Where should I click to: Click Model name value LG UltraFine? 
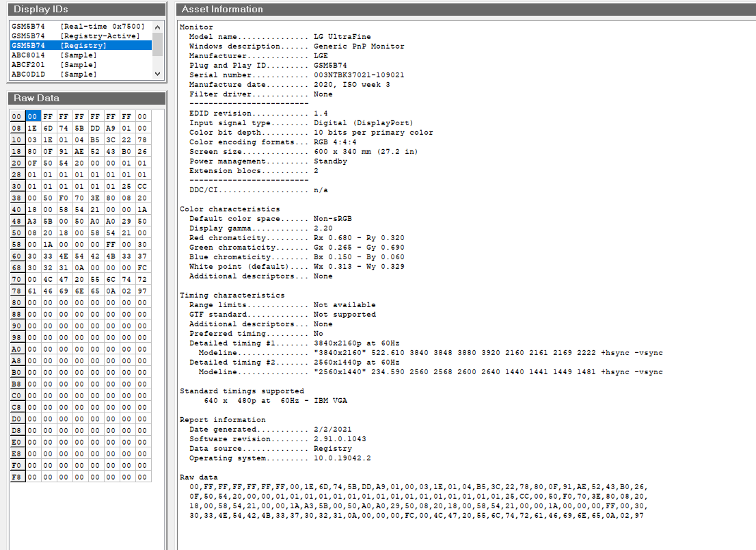click(x=342, y=37)
